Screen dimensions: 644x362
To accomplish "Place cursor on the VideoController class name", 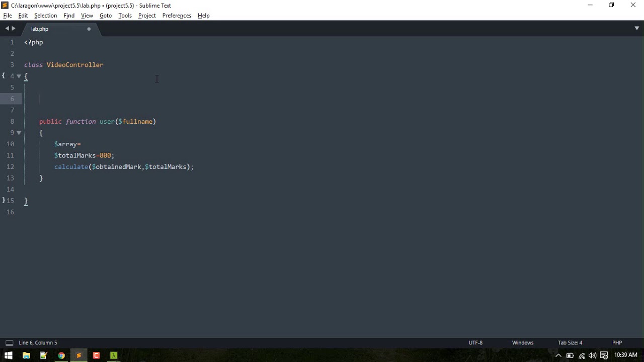I will tap(75, 65).
